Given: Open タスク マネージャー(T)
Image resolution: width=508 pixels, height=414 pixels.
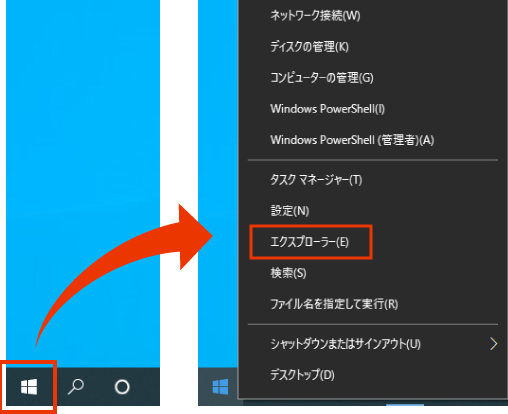Looking at the screenshot, I should 316,180.
